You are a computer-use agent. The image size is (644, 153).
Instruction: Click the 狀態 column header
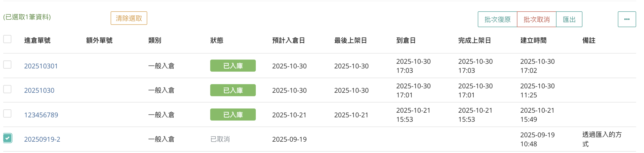[217, 40]
